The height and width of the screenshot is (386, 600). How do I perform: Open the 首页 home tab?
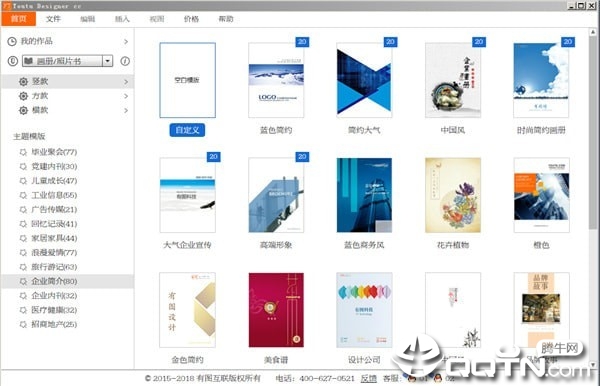point(18,19)
